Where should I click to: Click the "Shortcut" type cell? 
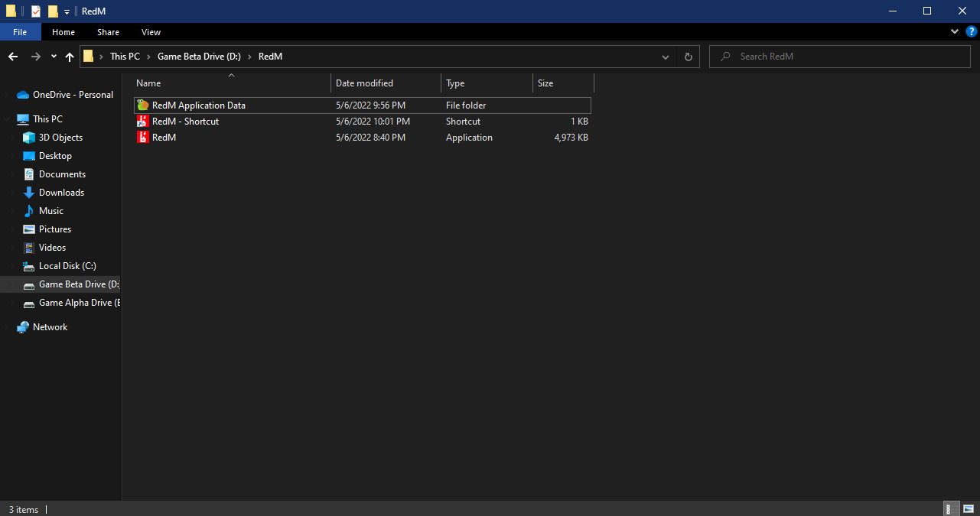pos(463,122)
